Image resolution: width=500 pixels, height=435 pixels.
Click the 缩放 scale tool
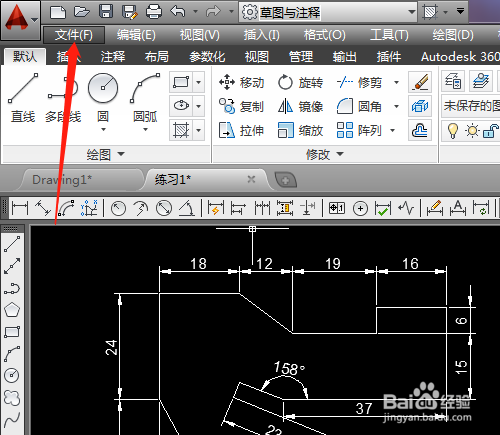[300, 130]
